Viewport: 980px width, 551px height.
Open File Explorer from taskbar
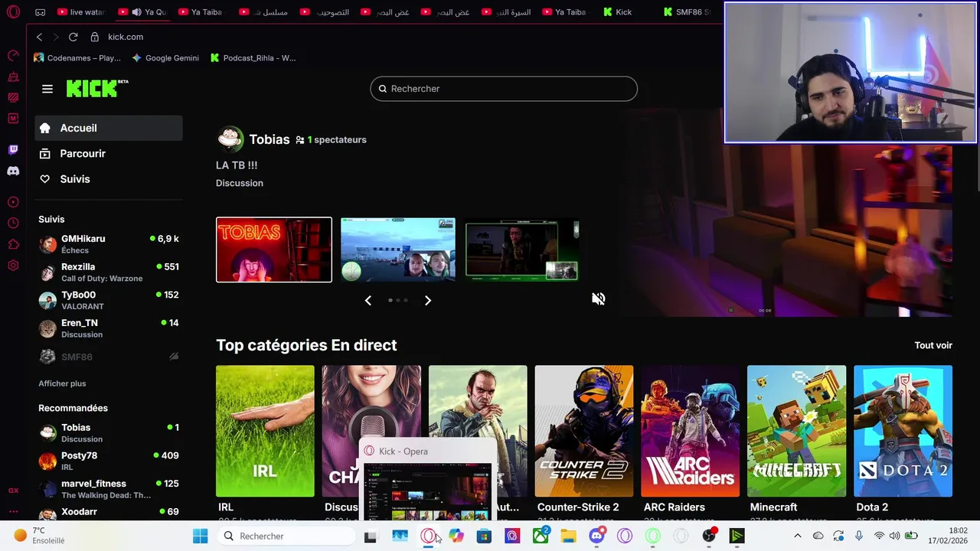click(568, 536)
